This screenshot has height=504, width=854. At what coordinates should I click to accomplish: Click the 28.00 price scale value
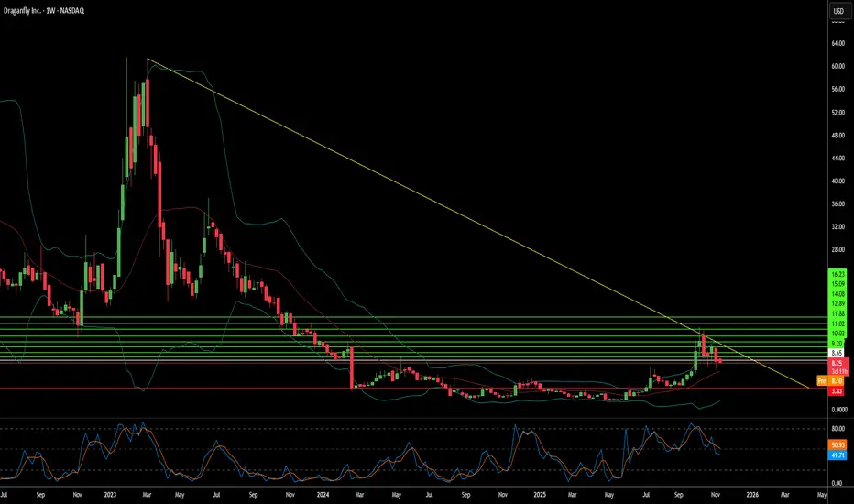[838, 249]
